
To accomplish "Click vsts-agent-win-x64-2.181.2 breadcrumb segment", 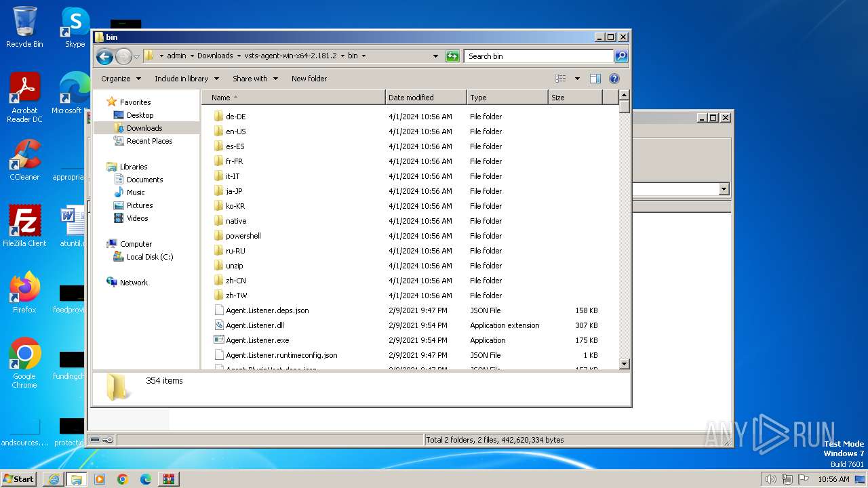I will pos(290,56).
